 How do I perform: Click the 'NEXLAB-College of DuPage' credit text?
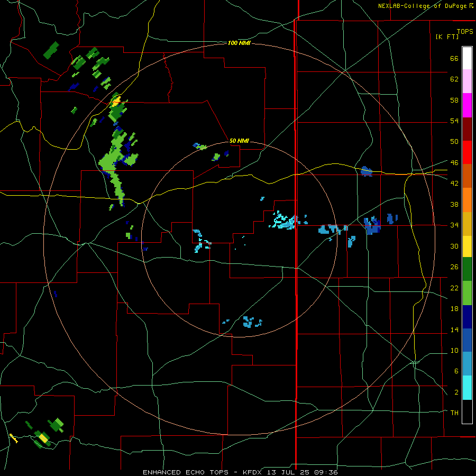(423, 6)
